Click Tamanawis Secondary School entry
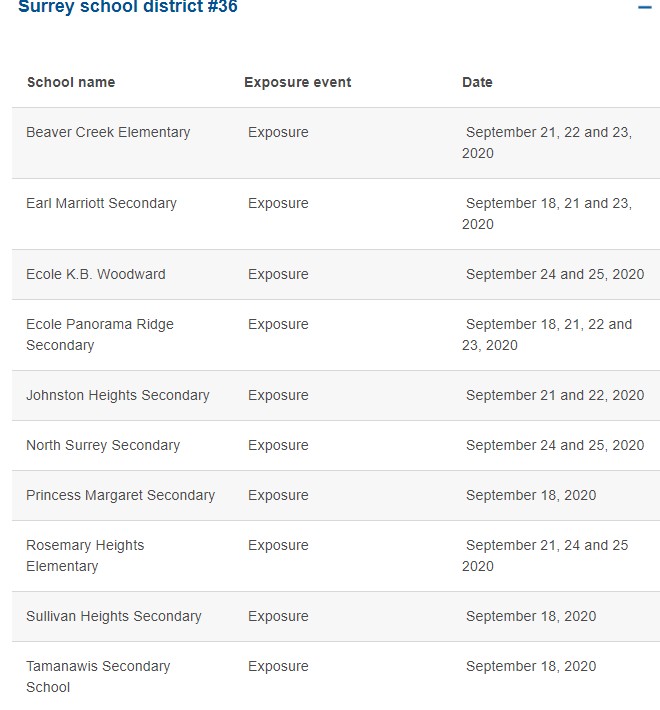The image size is (660, 710). (x=98, y=676)
